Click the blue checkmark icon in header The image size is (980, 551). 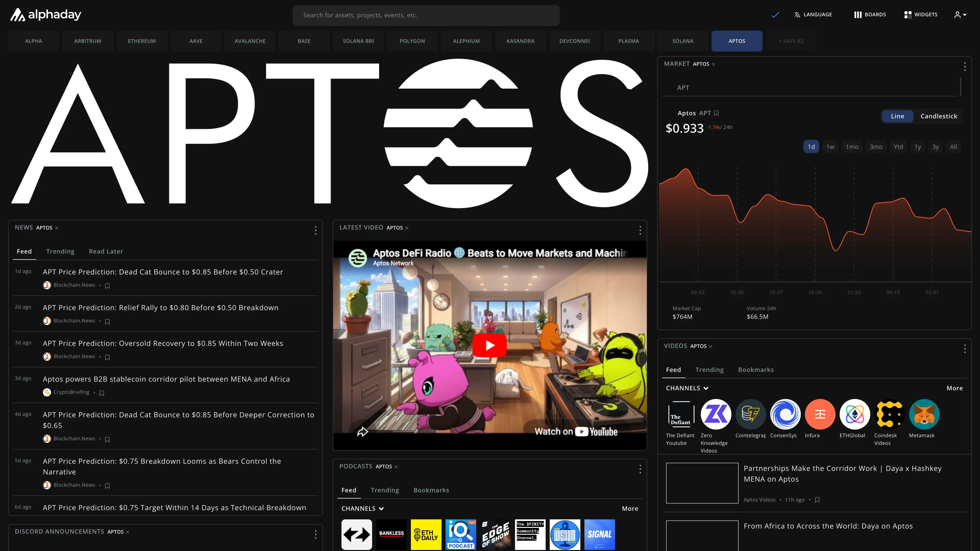tap(775, 15)
